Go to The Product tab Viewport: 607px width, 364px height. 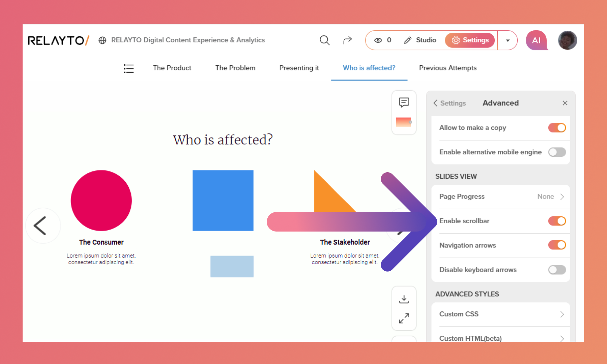coord(172,68)
